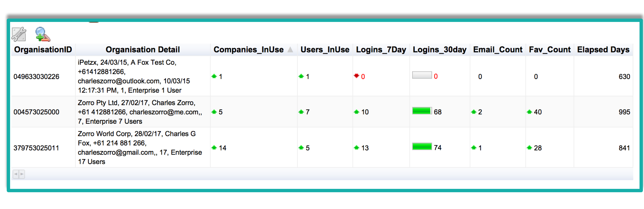
Task: Click scroll left arrow below table
Action: [16, 174]
